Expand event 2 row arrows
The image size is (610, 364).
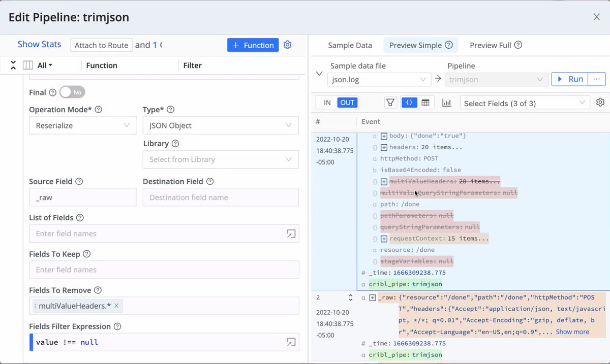click(x=350, y=298)
